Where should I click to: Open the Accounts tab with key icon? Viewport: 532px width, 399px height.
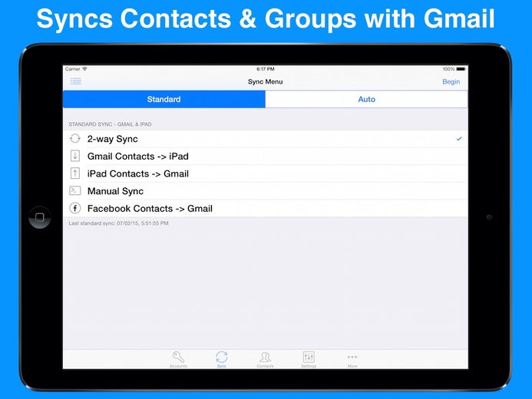click(178, 359)
